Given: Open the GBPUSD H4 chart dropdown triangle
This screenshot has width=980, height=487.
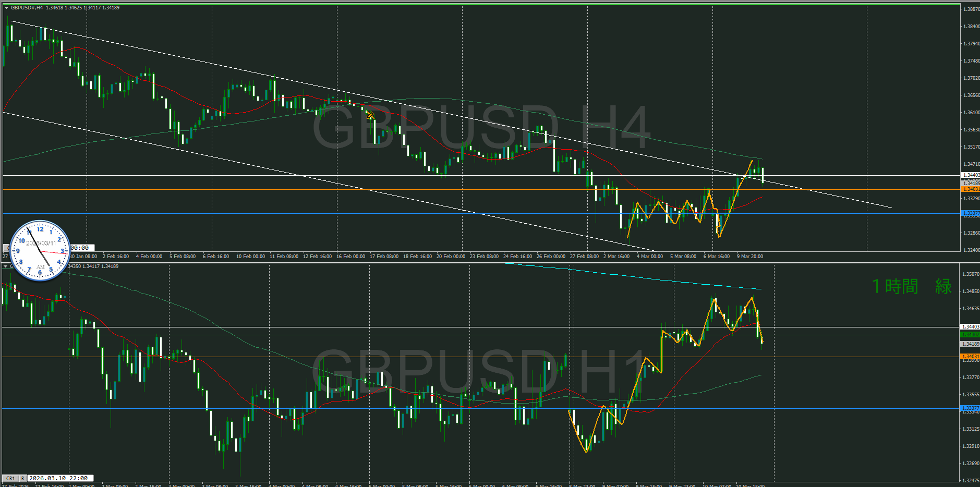Looking at the screenshot, I should (x=6, y=8).
